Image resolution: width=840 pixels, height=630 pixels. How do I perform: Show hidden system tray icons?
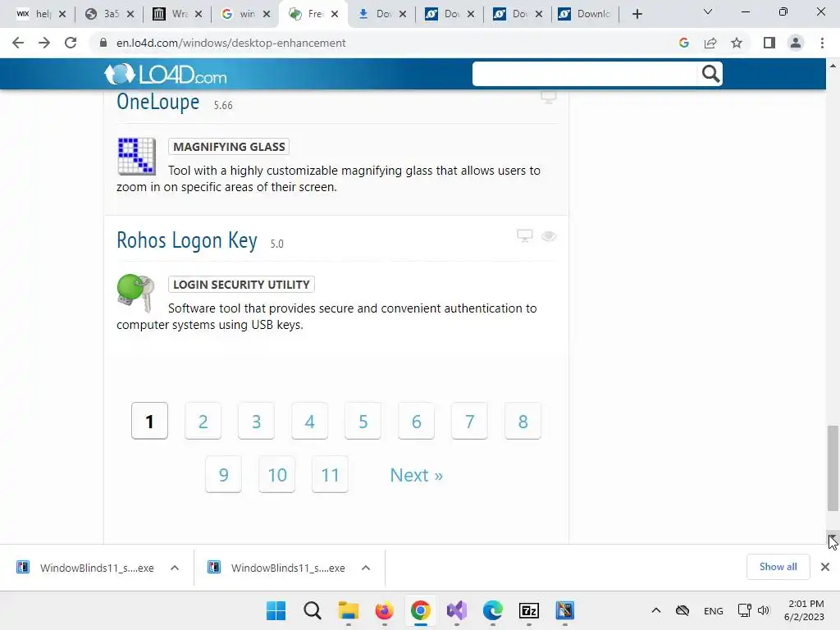(655, 610)
